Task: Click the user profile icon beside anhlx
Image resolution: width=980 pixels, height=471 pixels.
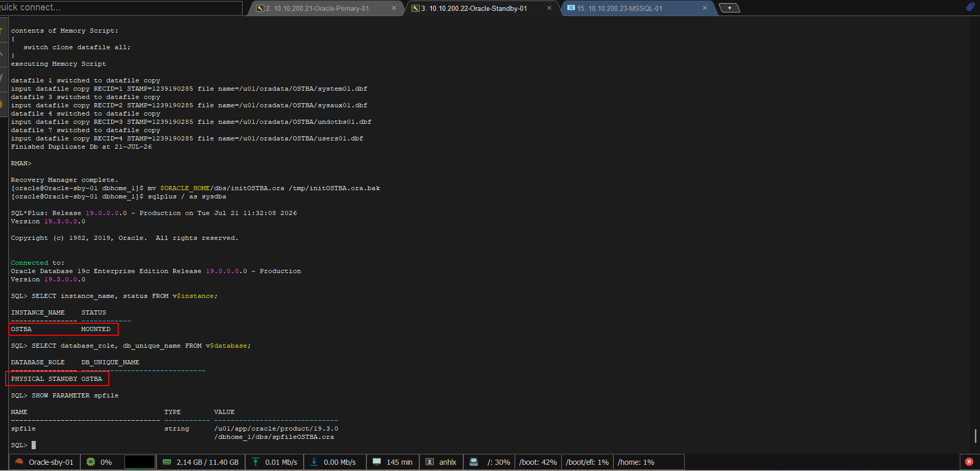Action: (x=430, y=462)
